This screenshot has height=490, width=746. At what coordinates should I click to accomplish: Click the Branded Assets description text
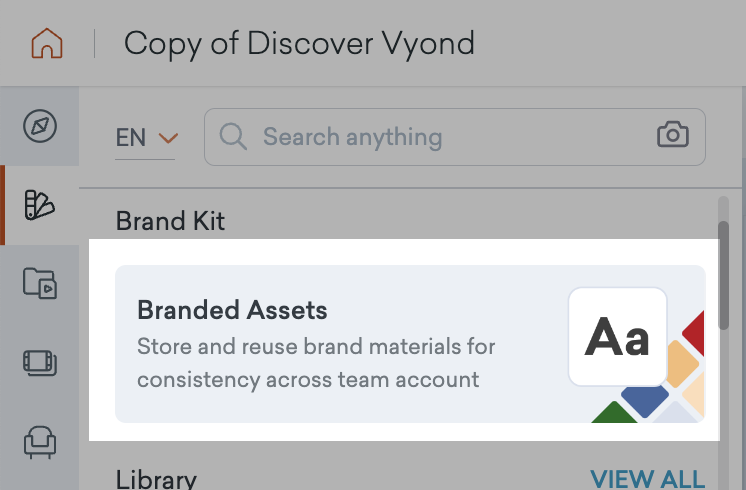[316, 364]
